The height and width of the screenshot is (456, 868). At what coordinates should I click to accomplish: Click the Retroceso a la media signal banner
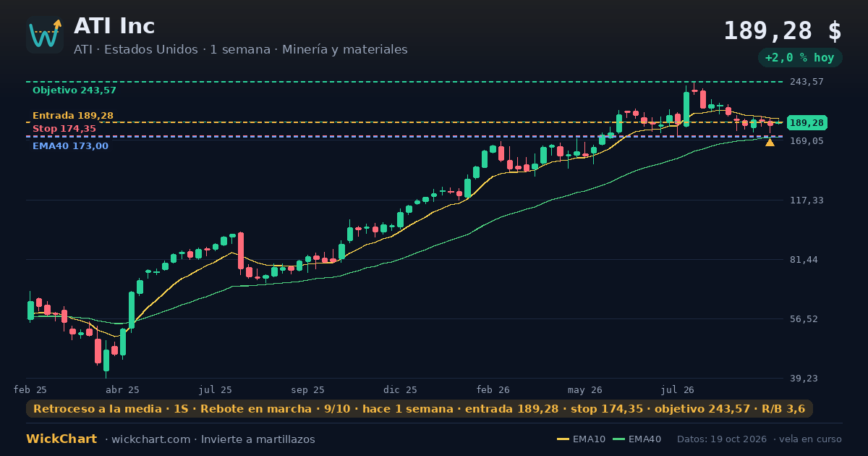tap(420, 409)
